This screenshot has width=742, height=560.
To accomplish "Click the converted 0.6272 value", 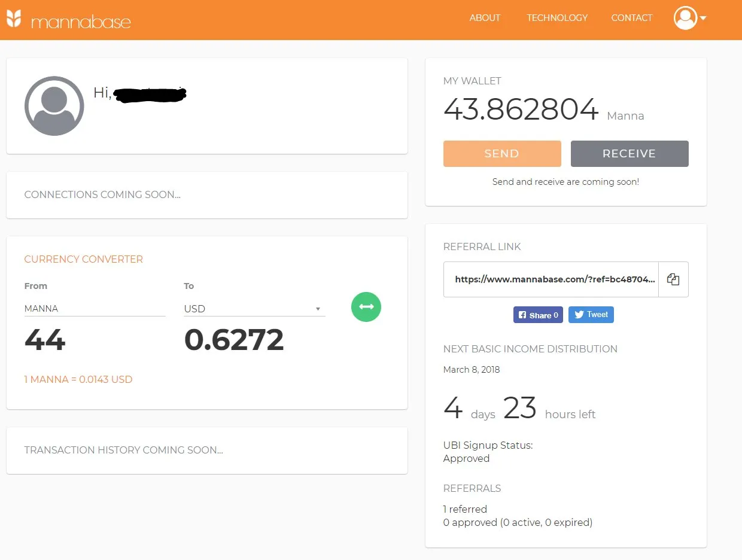I will pos(234,340).
